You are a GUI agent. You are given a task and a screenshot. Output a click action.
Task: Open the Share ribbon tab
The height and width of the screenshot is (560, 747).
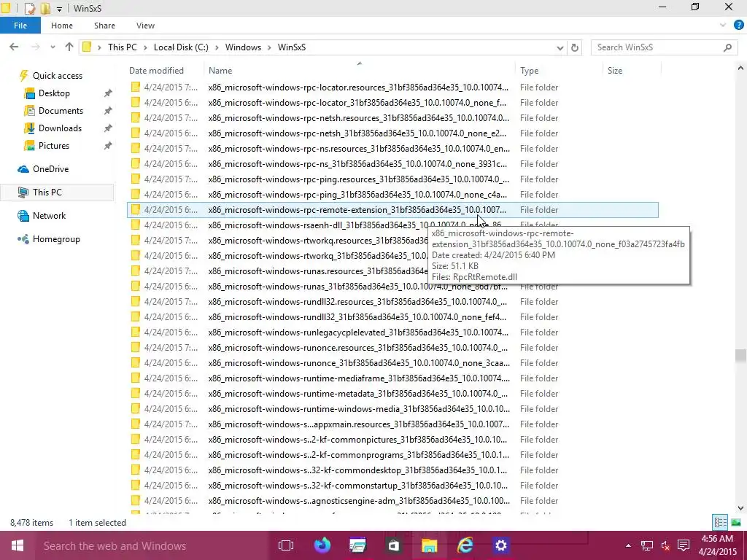click(x=104, y=26)
